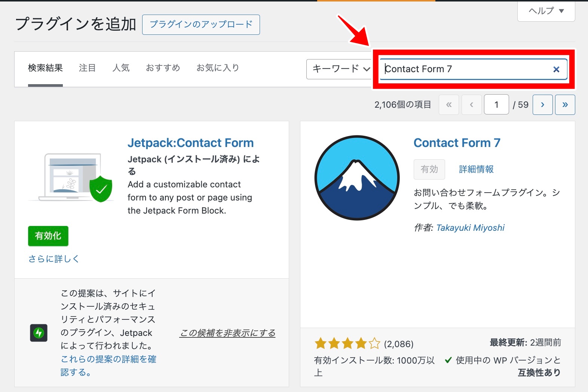Switch to the 人気 tab
This screenshot has width=588, height=392.
[121, 68]
